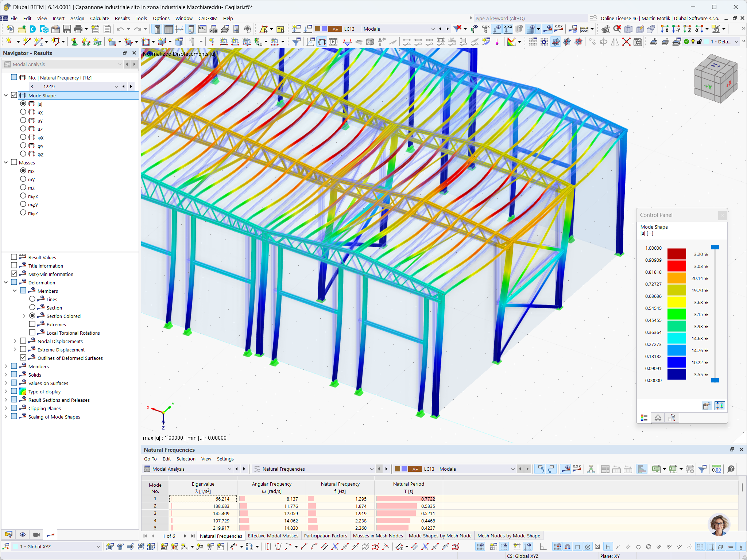
Task: Click Go To in the Natural Frequencies table
Action: pyautogui.click(x=150, y=459)
